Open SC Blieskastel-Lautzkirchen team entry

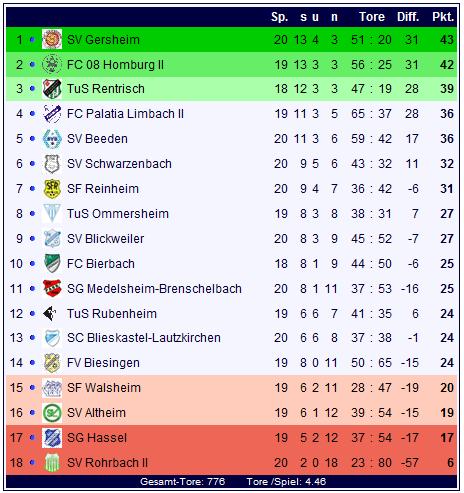pyautogui.click(x=144, y=338)
